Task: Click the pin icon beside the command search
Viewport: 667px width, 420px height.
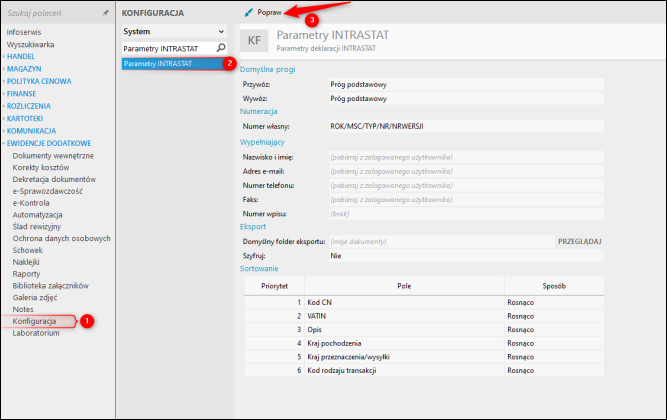Action: [x=105, y=13]
